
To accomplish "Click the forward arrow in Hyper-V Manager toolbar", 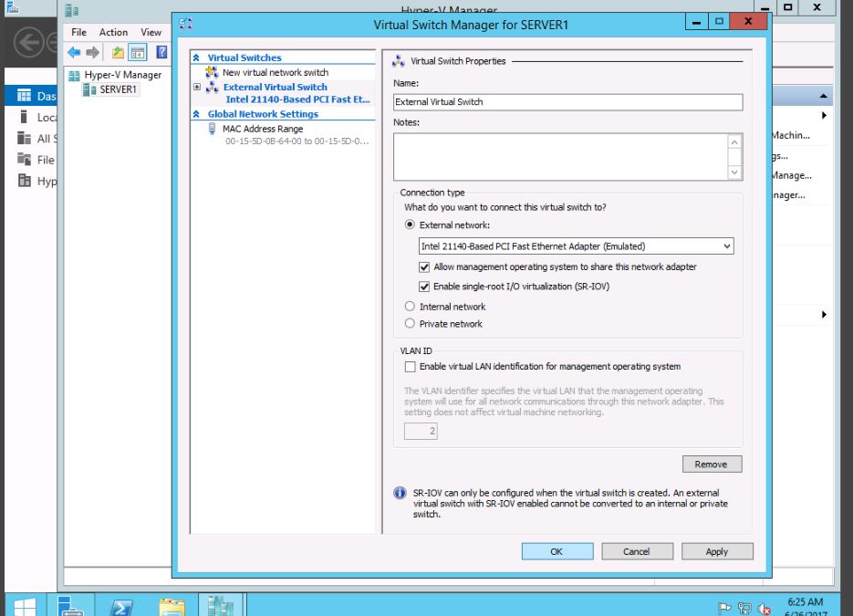I will [x=93, y=52].
